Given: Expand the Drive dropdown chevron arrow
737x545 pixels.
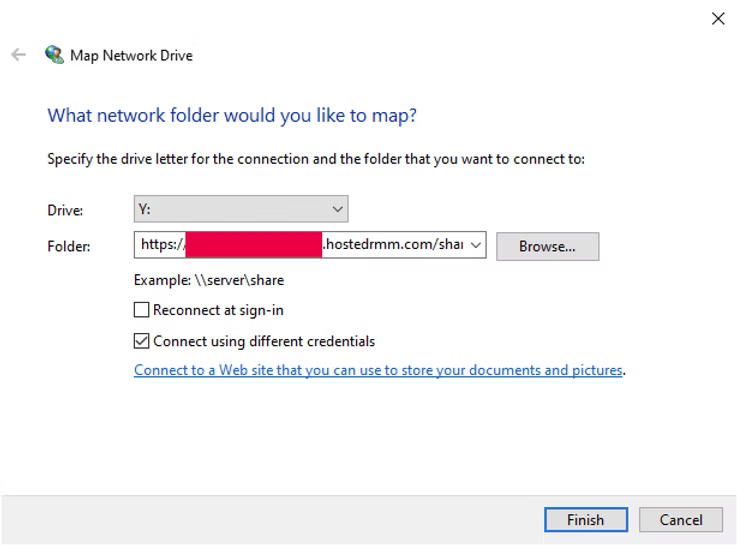Looking at the screenshot, I should click(x=337, y=209).
